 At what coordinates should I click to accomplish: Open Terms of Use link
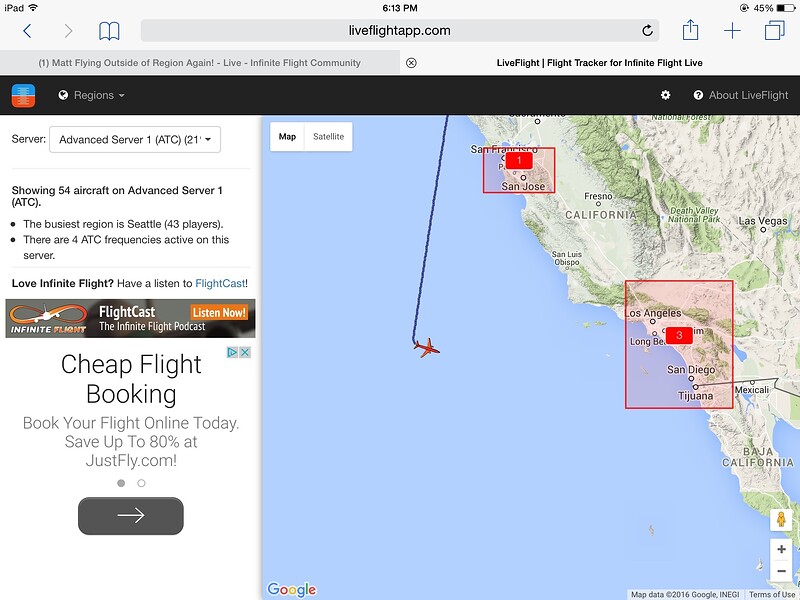click(x=772, y=594)
